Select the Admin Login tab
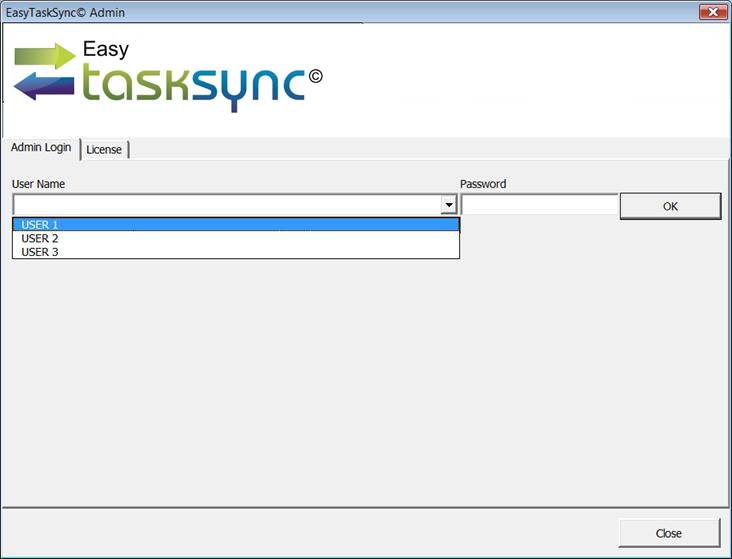Viewport: 732px width, 559px height. coord(41,148)
